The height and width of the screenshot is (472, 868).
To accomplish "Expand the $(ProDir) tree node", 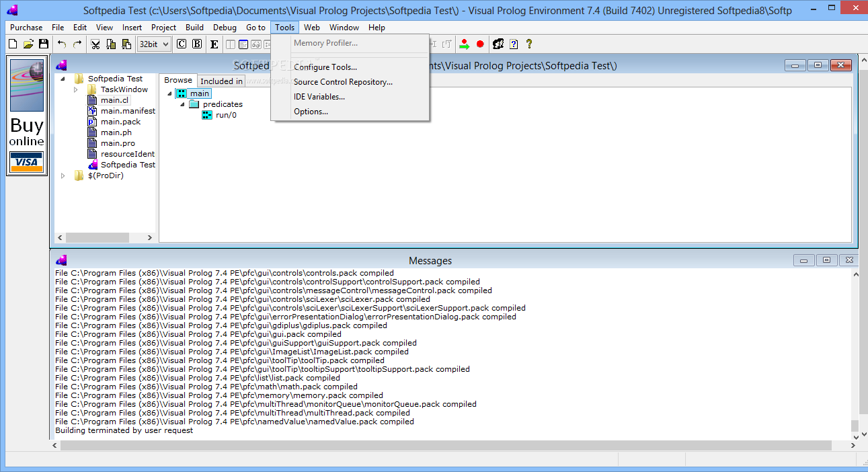I will tap(63, 175).
